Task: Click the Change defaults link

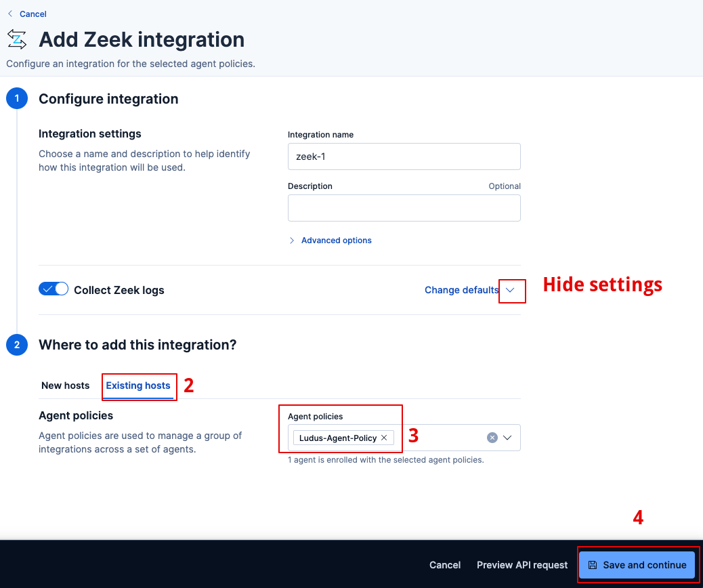Action: click(x=461, y=289)
